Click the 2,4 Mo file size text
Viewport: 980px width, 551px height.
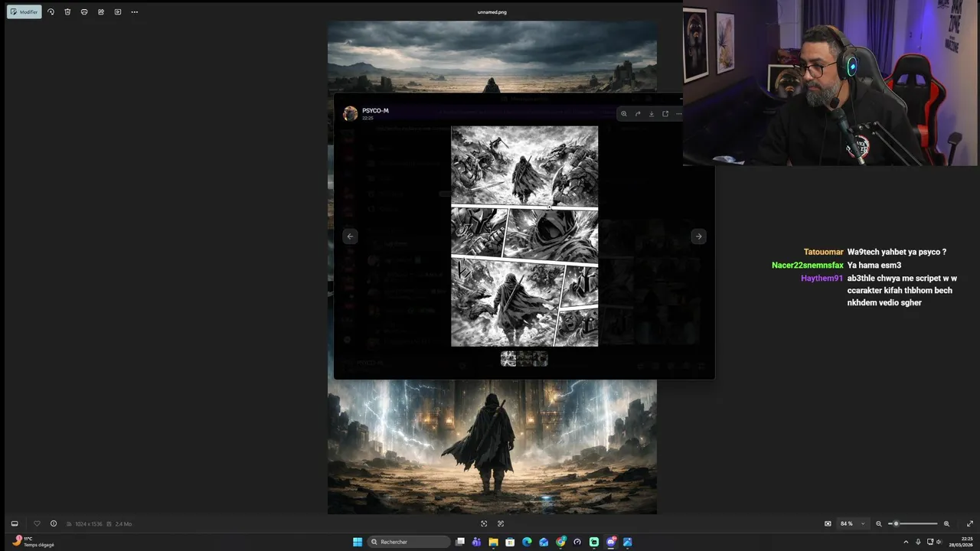point(123,524)
